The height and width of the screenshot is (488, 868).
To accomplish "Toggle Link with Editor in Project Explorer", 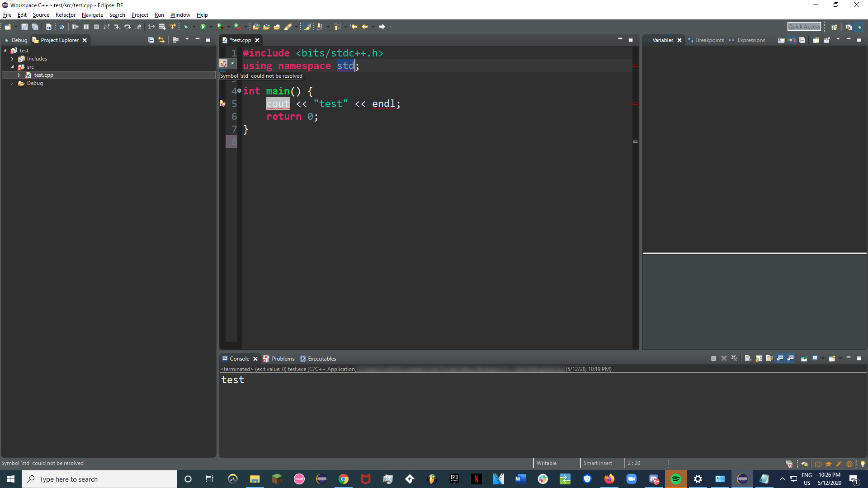I will tap(161, 40).
